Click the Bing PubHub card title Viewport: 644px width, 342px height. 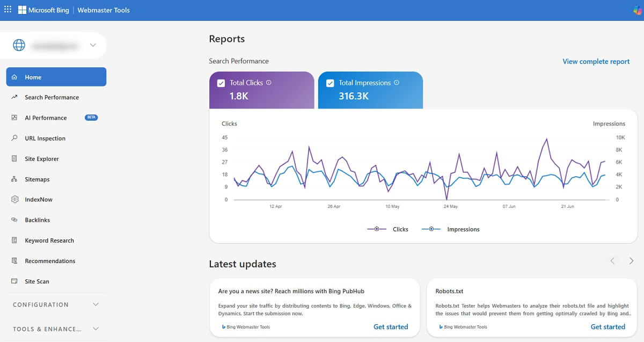coord(291,292)
